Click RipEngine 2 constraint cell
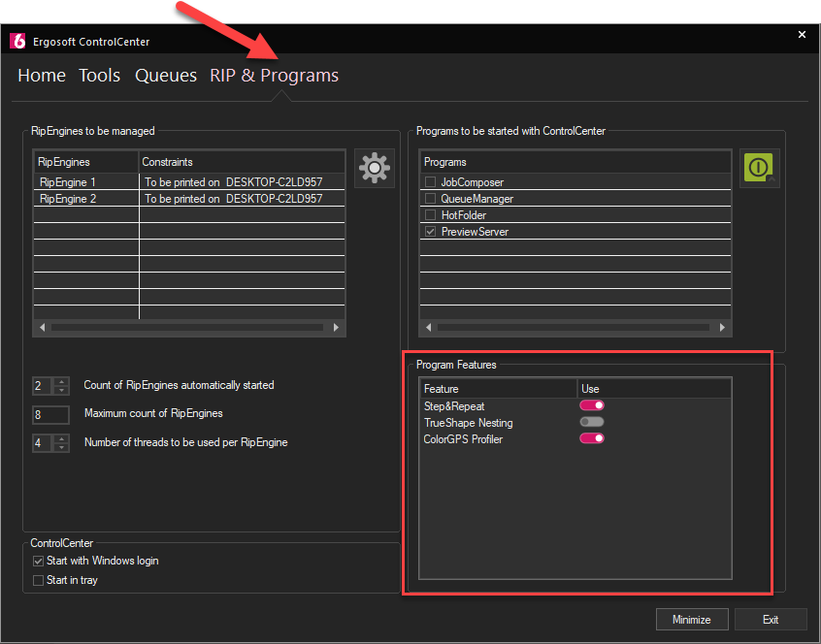The width and height of the screenshot is (821, 644). pos(243,199)
